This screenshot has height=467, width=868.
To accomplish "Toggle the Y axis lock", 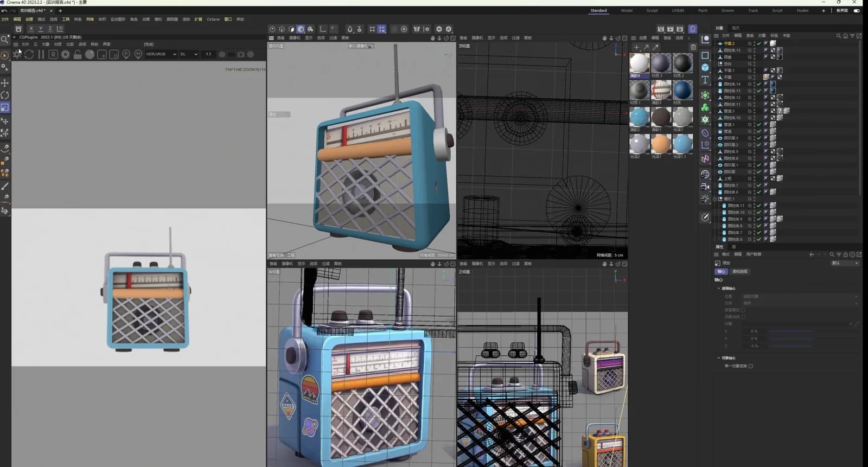I will pyautogui.click(x=40, y=29).
